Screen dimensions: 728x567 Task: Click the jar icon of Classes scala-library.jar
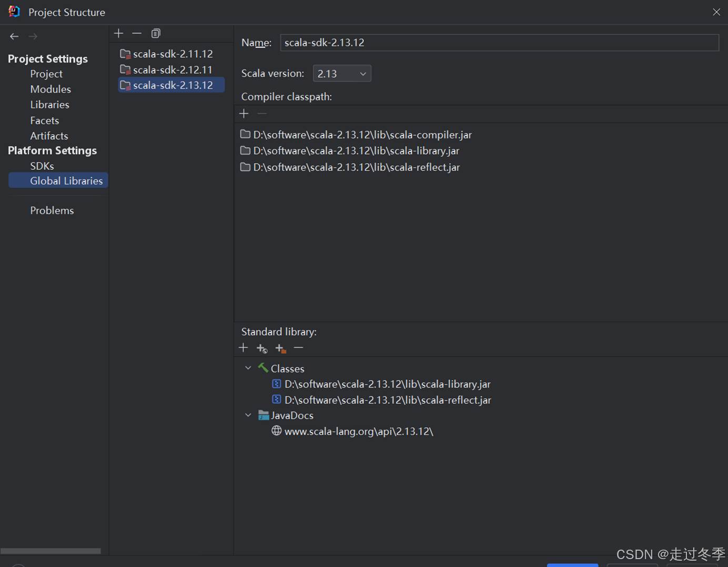click(x=276, y=383)
